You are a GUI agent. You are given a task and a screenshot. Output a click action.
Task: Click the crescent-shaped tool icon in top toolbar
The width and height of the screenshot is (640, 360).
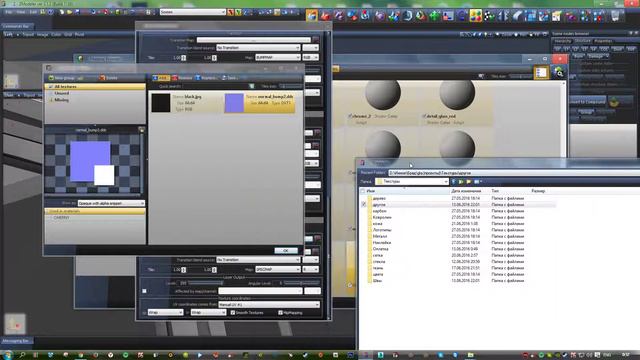click(408, 16)
